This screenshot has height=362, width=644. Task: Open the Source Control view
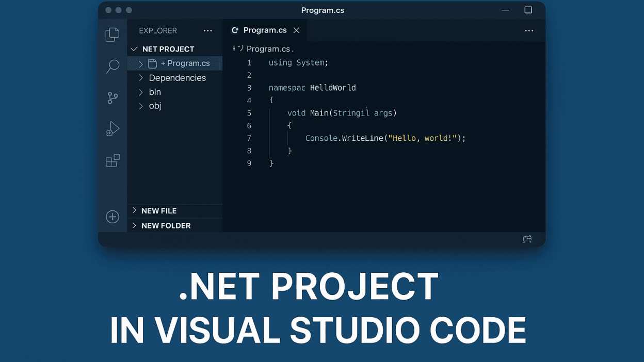[112, 97]
